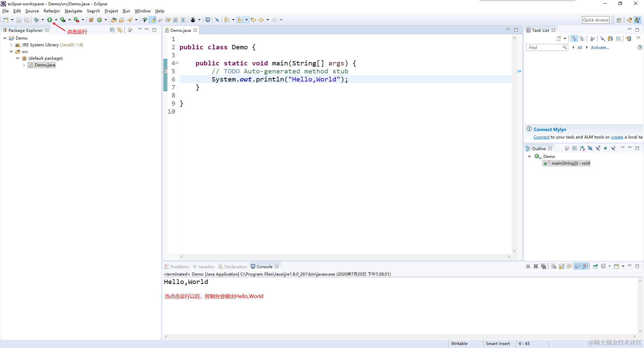This screenshot has height=348, width=644.
Task: Open the Open Perspective icon
Action: tap(619, 20)
